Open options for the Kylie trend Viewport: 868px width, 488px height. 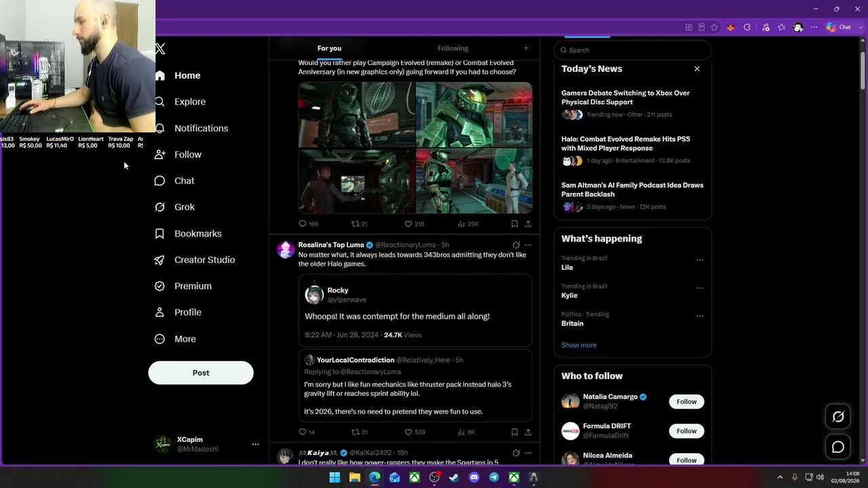[700, 287]
